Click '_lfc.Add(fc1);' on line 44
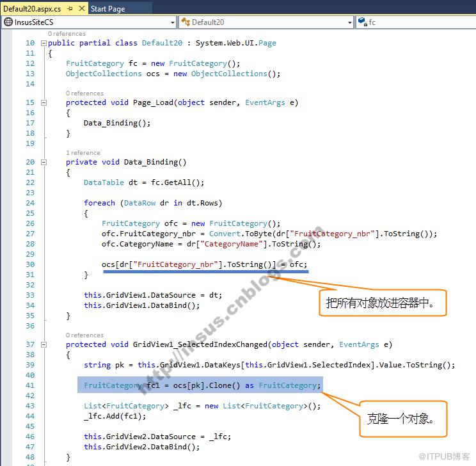Image resolution: width=476 pixels, height=466 pixels. click(x=115, y=416)
